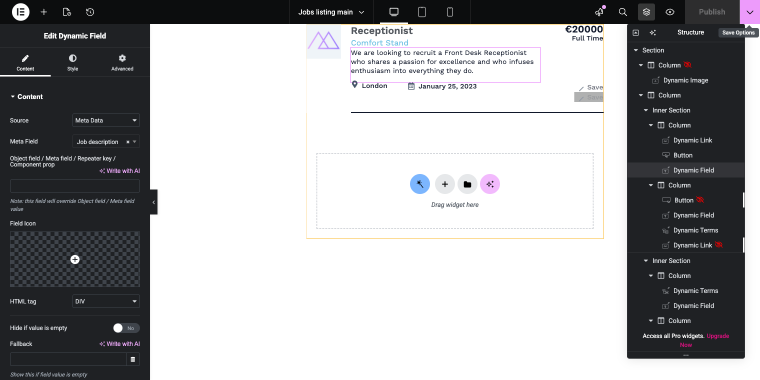Click Write with AI above Object field input
Image resolution: width=760 pixels, height=380 pixels.
[x=120, y=171]
